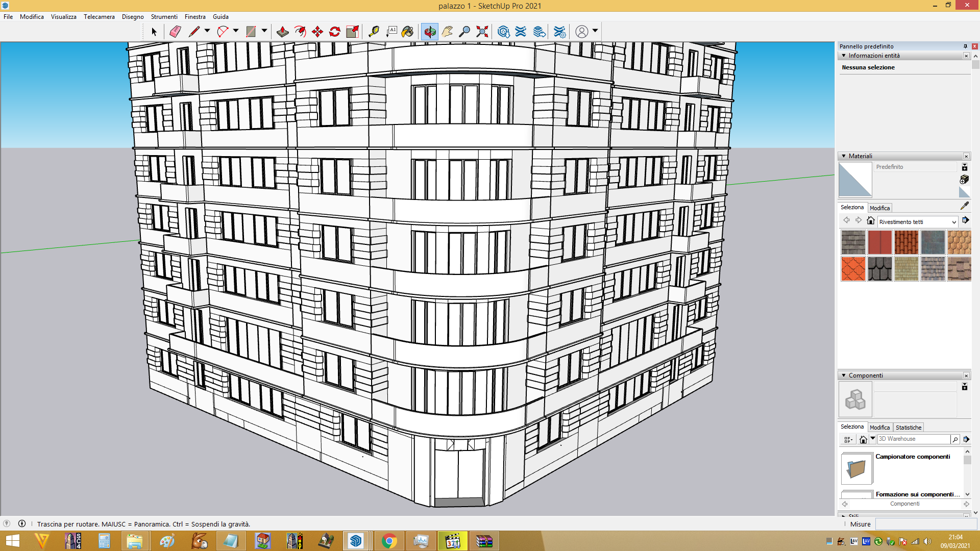Activate the Rotate tool

tap(335, 32)
